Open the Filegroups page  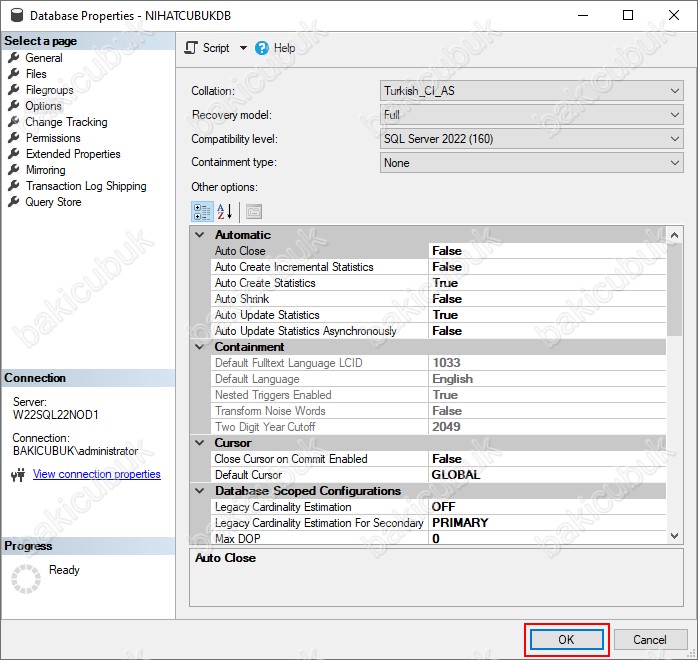[x=49, y=90]
